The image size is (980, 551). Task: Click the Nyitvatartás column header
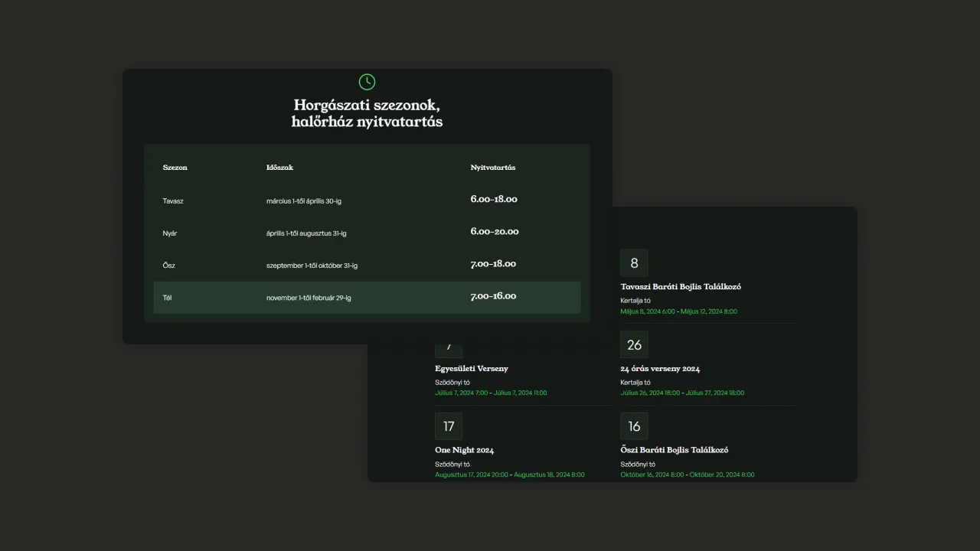click(x=492, y=168)
